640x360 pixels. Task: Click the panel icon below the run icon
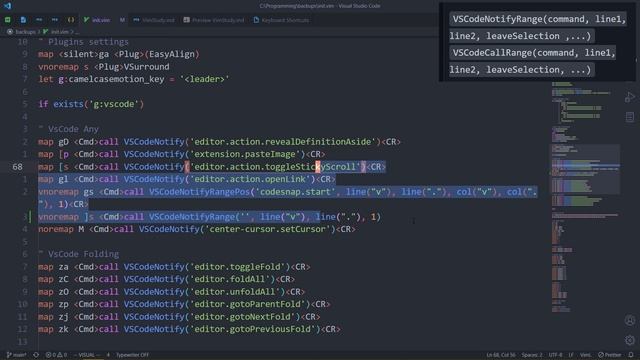point(630,117)
